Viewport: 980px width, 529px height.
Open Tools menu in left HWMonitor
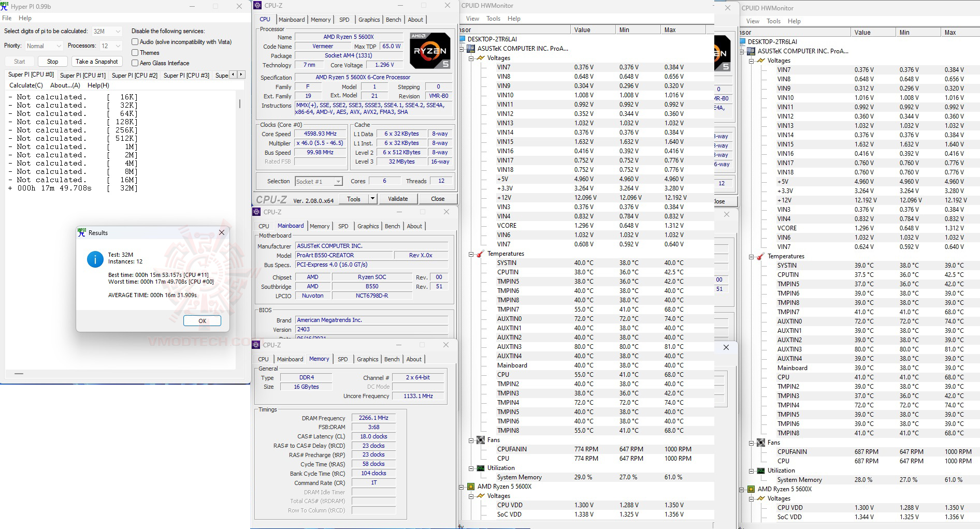click(x=494, y=19)
